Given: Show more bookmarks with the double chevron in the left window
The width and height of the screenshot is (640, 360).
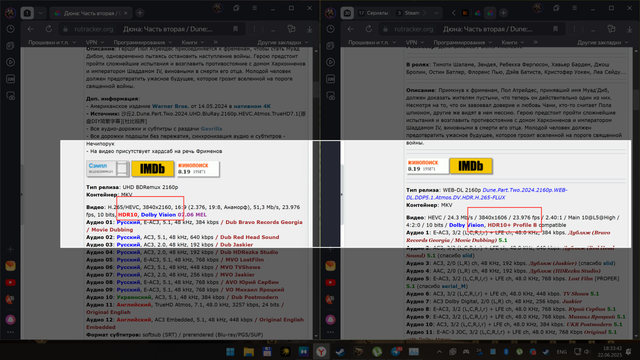Looking at the screenshot, I should pyautogui.click(x=215, y=42).
